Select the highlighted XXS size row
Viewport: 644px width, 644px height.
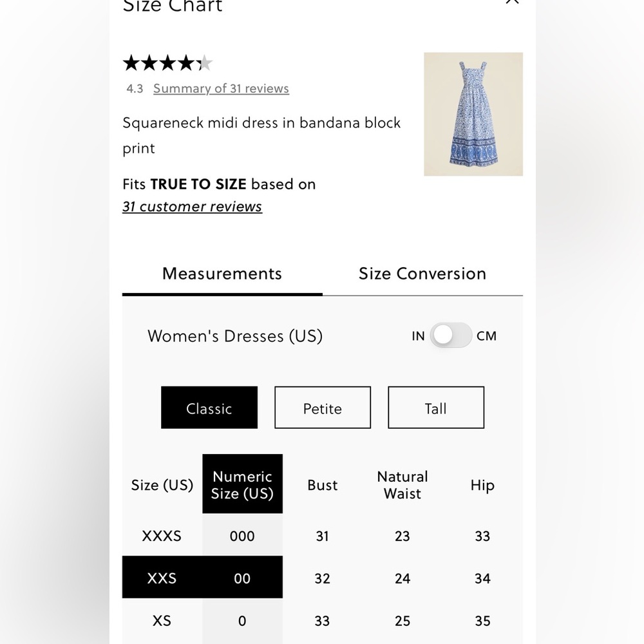(x=162, y=578)
